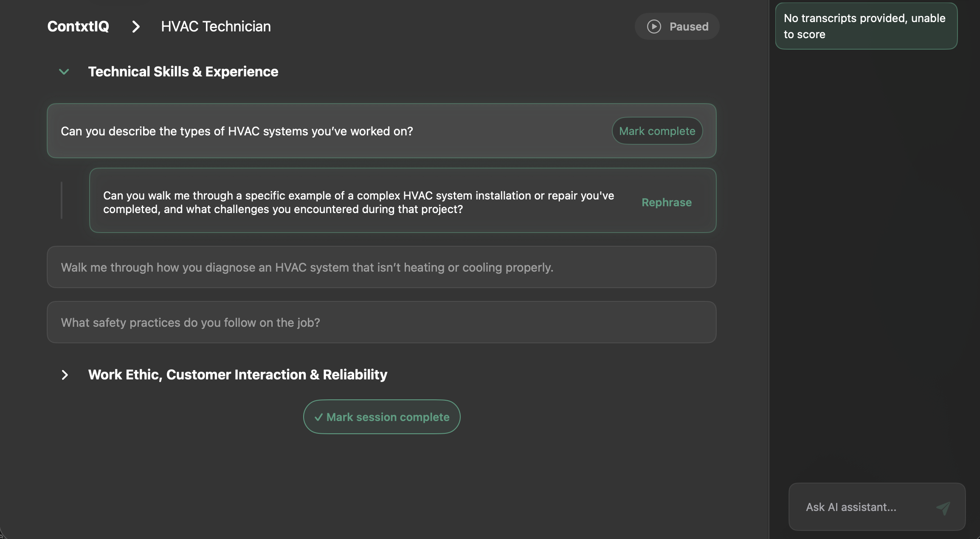Select the diagnose HVAC system question card

(x=381, y=267)
